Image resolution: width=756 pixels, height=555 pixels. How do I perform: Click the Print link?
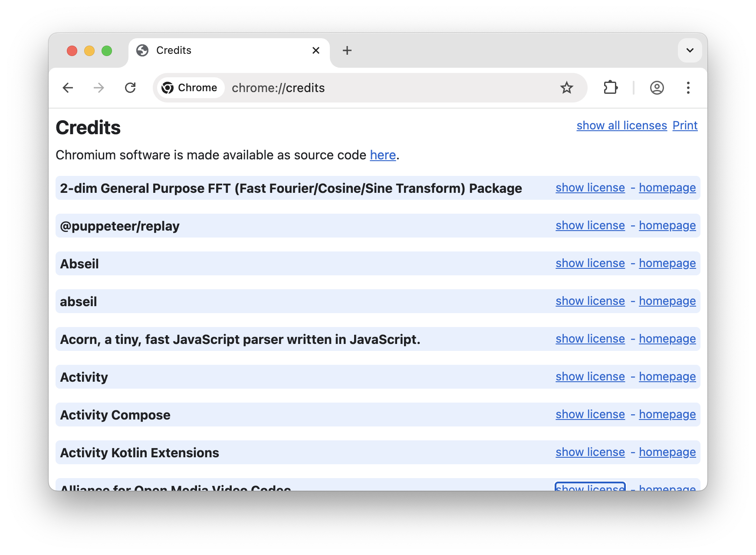click(685, 126)
